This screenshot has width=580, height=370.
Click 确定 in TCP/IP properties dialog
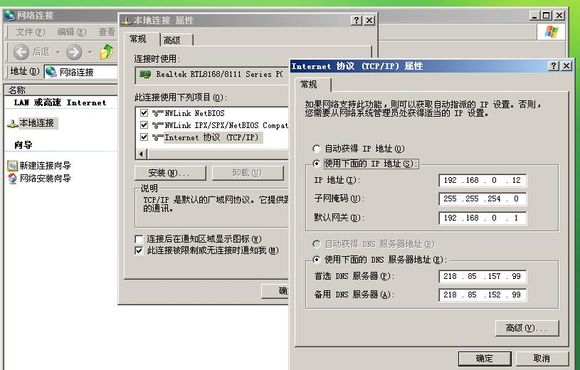pyautogui.click(x=485, y=358)
